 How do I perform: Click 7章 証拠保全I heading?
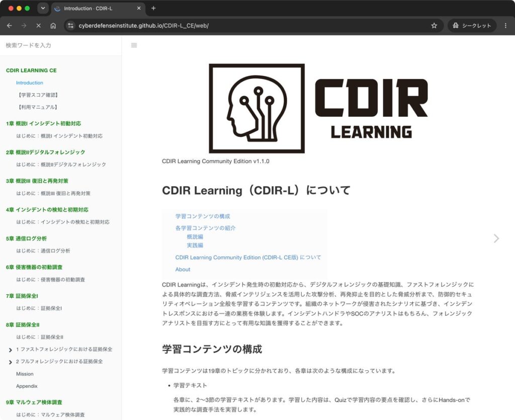tap(22, 296)
